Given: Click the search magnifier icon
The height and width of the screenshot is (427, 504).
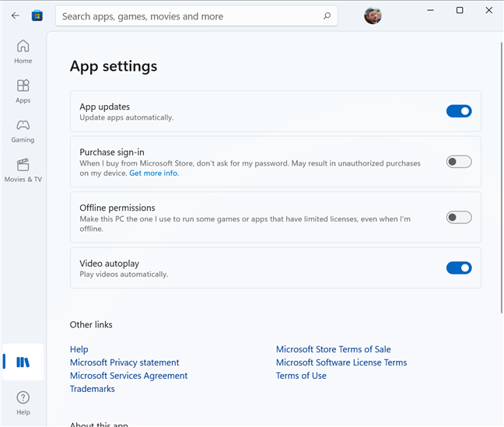Looking at the screenshot, I should (x=327, y=16).
